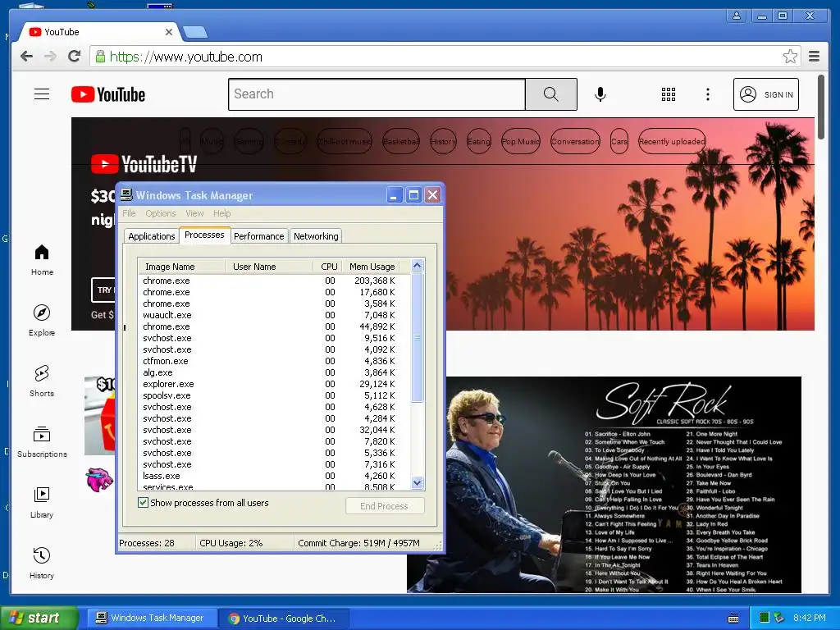The width and height of the screenshot is (840, 630).
Task: Sort processes by Mem Usage column
Action: [372, 267]
